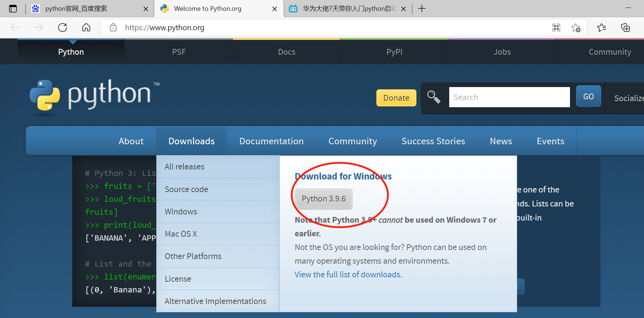Select All releases in Downloads submenu

tap(218, 167)
